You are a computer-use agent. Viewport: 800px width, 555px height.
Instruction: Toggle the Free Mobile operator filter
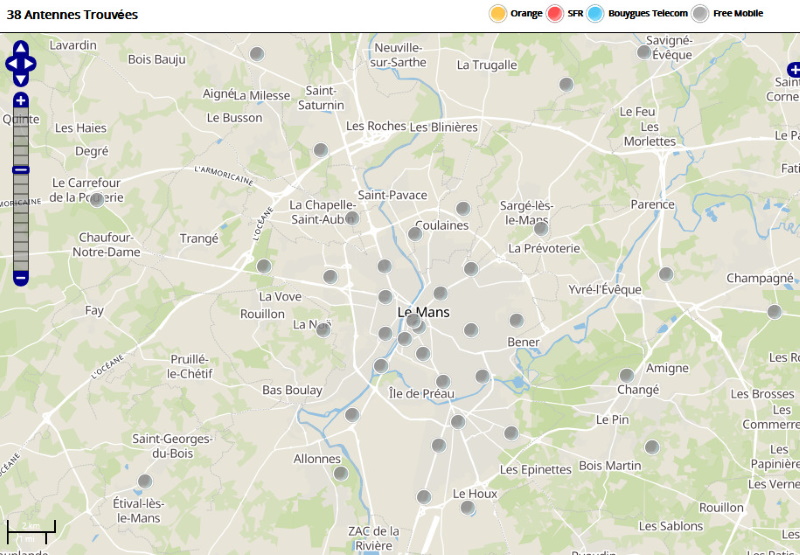(x=701, y=13)
